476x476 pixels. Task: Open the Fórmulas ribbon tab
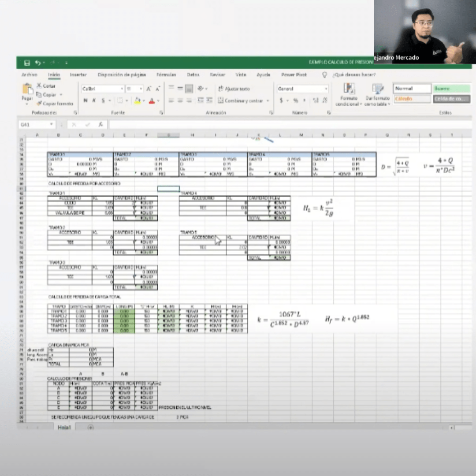point(166,75)
